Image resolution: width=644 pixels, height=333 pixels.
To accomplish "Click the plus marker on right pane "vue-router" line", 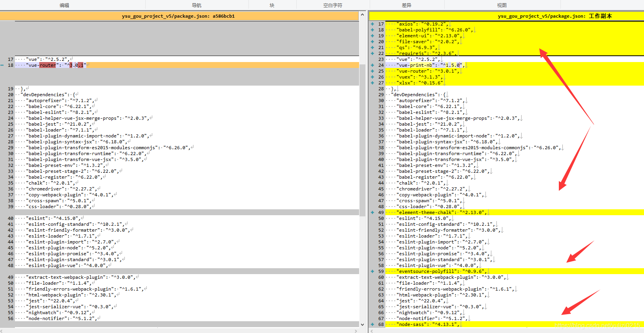I will [x=372, y=71].
